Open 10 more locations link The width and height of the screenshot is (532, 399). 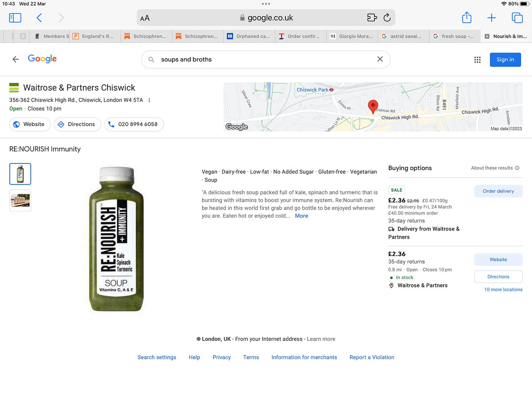(503, 290)
